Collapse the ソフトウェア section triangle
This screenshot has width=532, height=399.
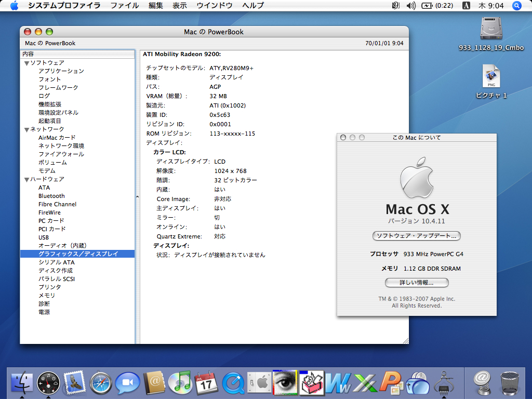(26, 63)
